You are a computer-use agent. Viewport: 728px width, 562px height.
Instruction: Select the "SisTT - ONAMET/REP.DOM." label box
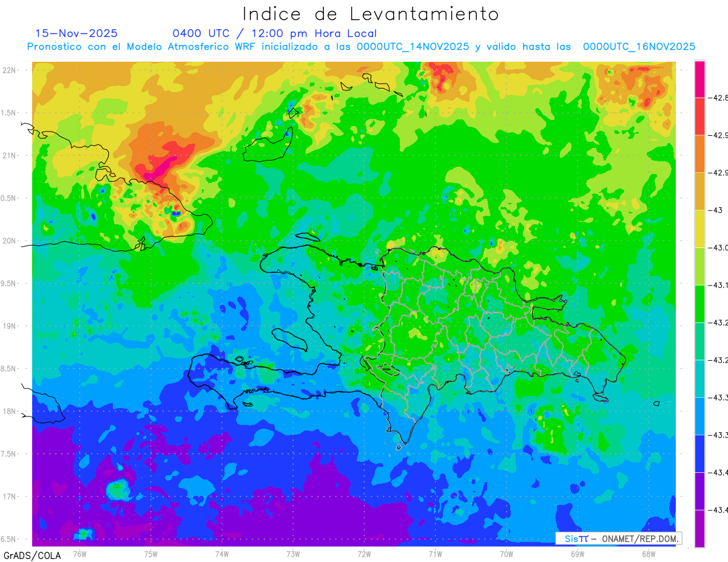click(x=618, y=538)
